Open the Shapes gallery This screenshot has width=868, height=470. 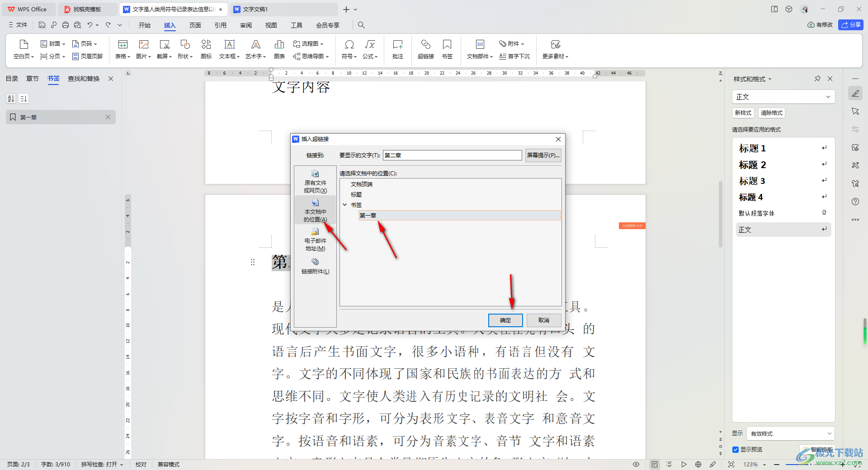[x=185, y=49]
